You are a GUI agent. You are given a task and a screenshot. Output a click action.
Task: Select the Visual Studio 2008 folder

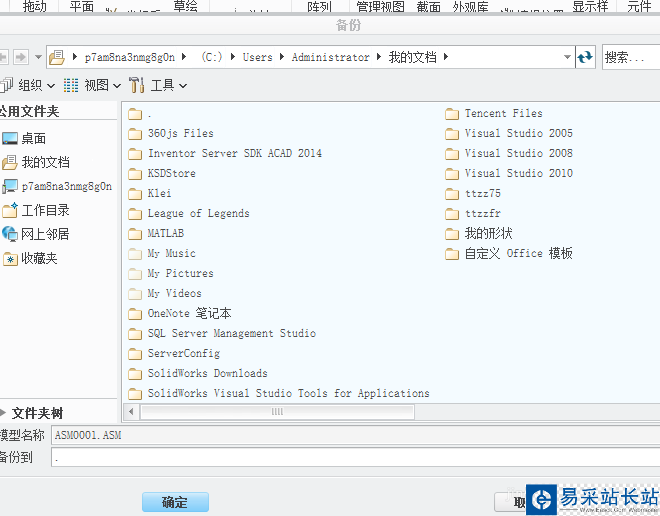pyautogui.click(x=509, y=154)
